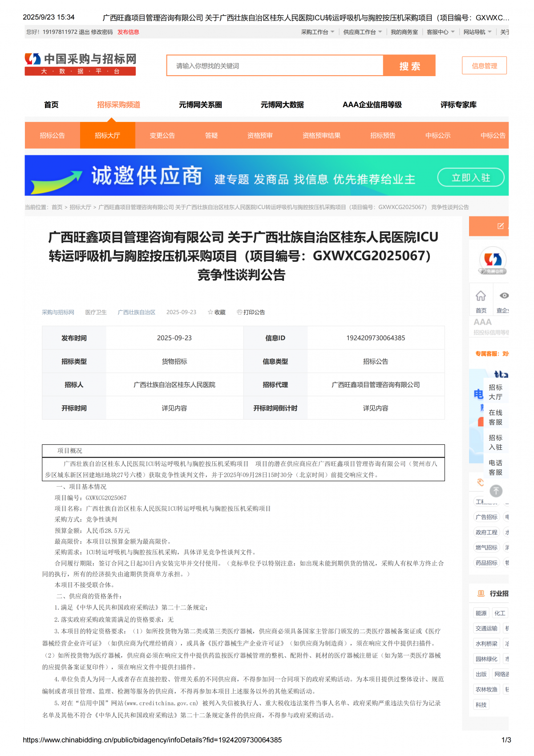Open 元博网大数据 navigation item
The width and height of the screenshot is (534, 756).
pos(282,105)
